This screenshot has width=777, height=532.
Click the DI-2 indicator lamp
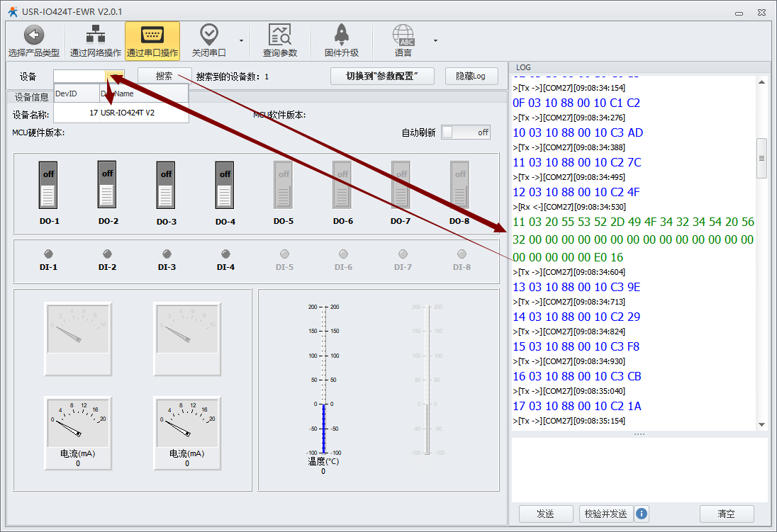[x=108, y=254]
